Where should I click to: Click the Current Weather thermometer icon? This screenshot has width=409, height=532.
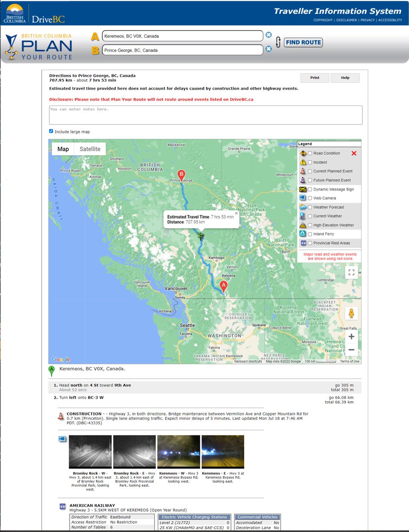pyautogui.click(x=303, y=216)
